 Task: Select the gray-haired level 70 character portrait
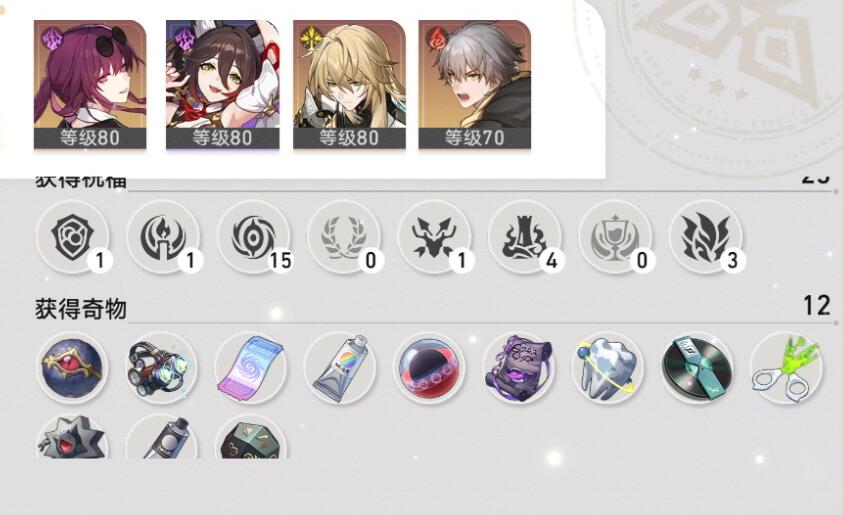475,84
